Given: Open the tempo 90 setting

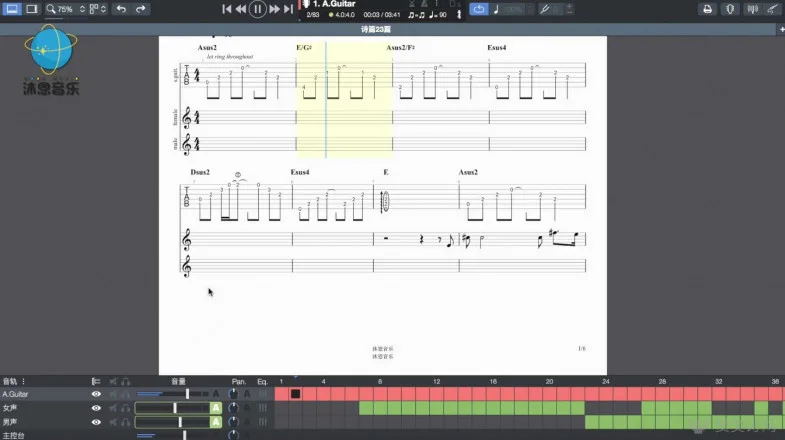Looking at the screenshot, I should (x=438, y=15).
